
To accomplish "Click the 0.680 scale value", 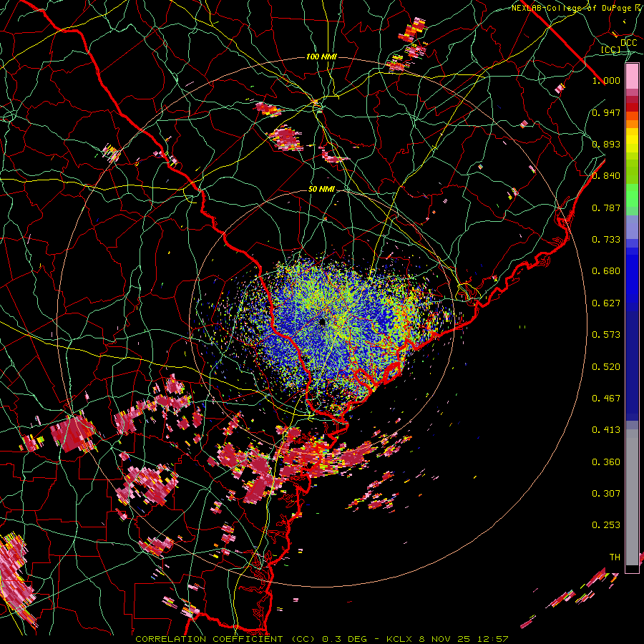I will [606, 271].
